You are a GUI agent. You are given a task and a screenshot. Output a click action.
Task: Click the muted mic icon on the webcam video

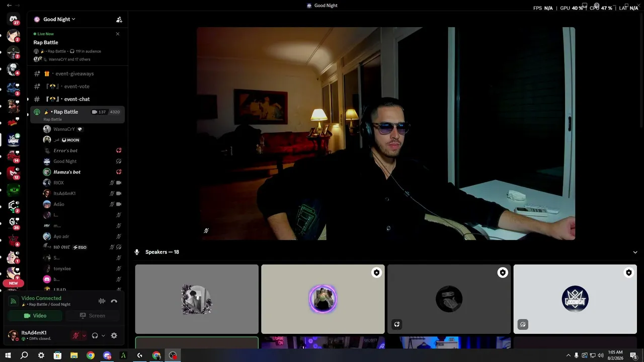pos(206,231)
